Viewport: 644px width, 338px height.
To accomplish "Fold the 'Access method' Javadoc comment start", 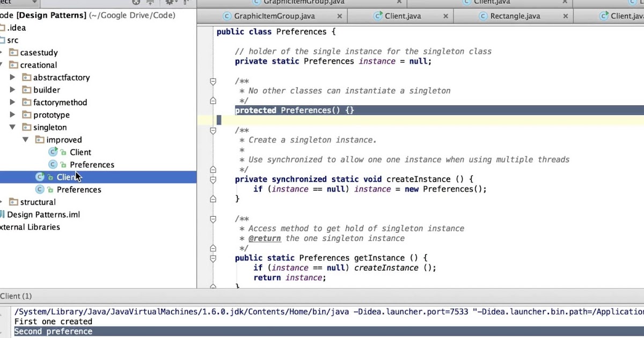I will pos(213,219).
